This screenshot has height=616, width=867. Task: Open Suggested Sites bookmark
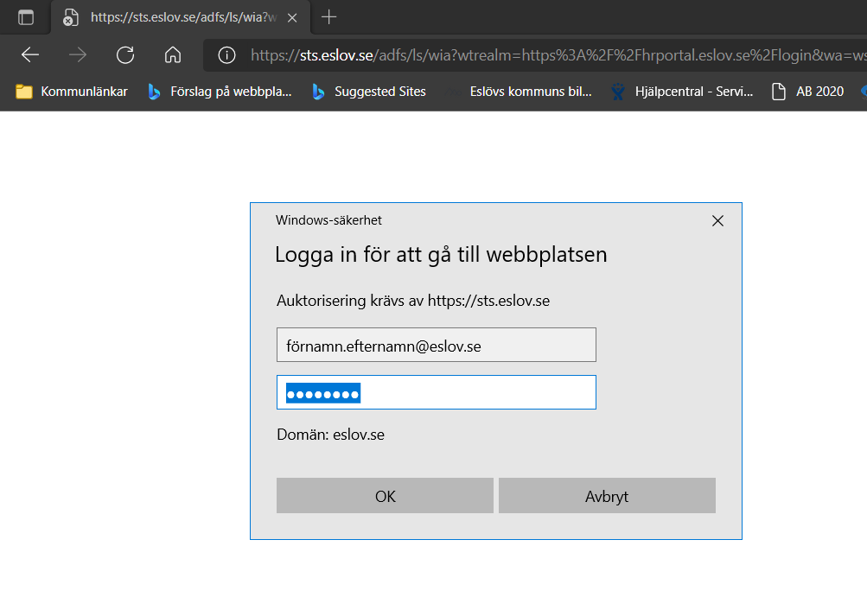coord(369,92)
